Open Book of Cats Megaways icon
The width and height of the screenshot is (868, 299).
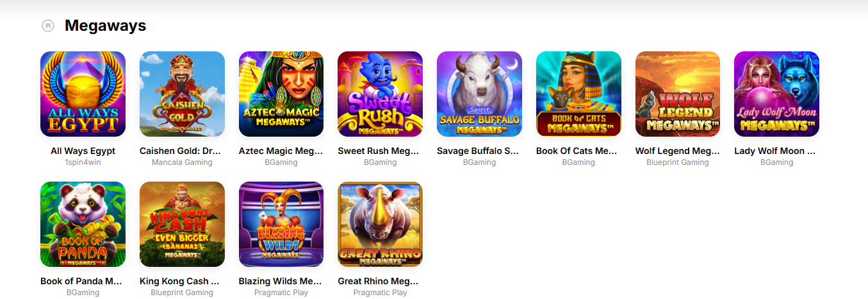(578, 94)
